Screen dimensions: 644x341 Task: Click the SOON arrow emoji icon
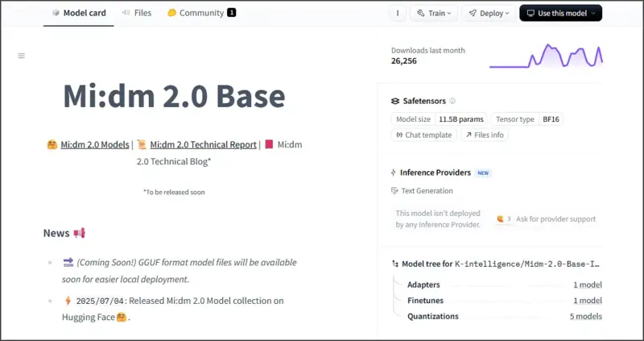[68, 262]
